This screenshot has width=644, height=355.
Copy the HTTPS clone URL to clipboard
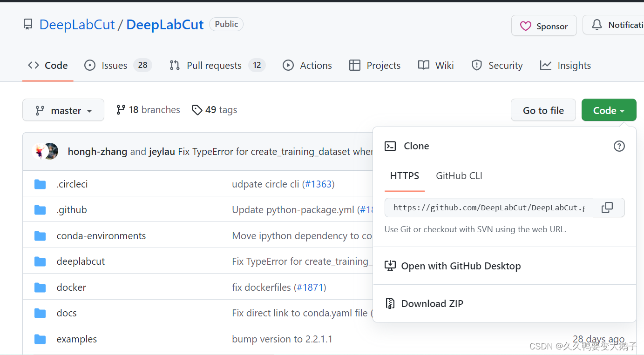point(607,208)
